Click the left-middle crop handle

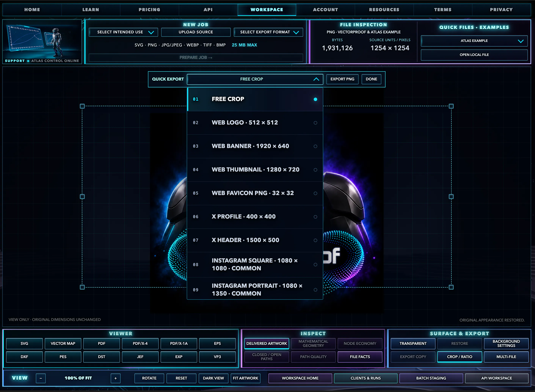click(82, 197)
